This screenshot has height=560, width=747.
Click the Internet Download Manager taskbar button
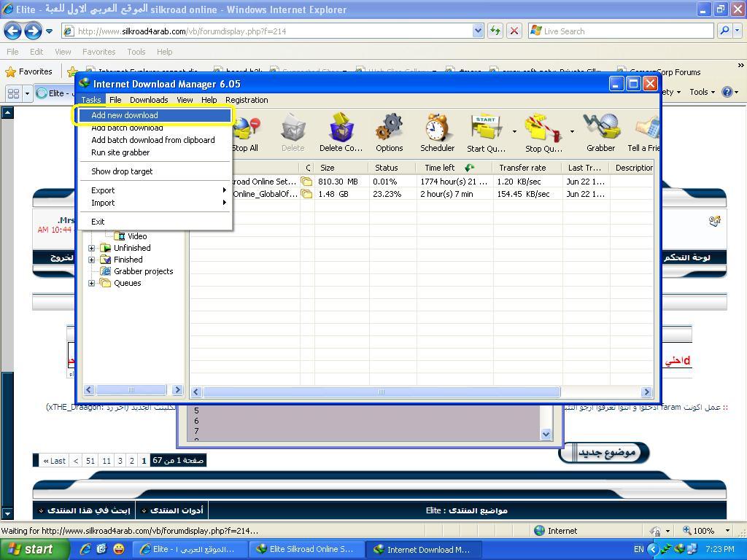[424, 549]
